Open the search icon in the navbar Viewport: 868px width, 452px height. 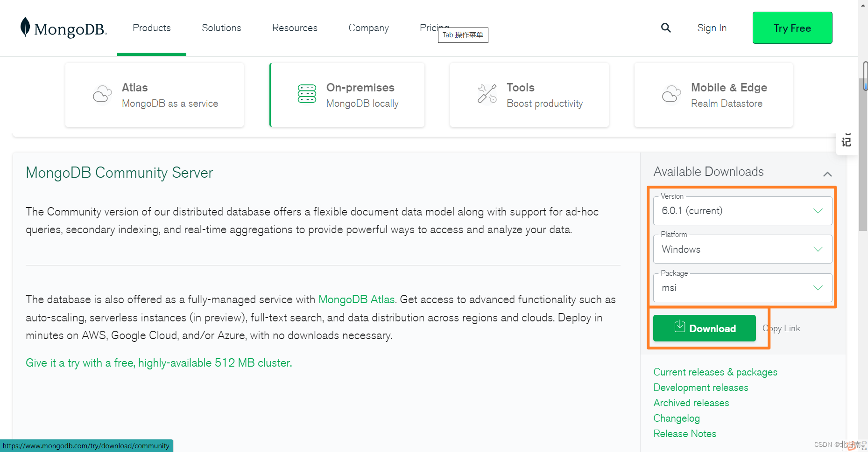[665, 28]
